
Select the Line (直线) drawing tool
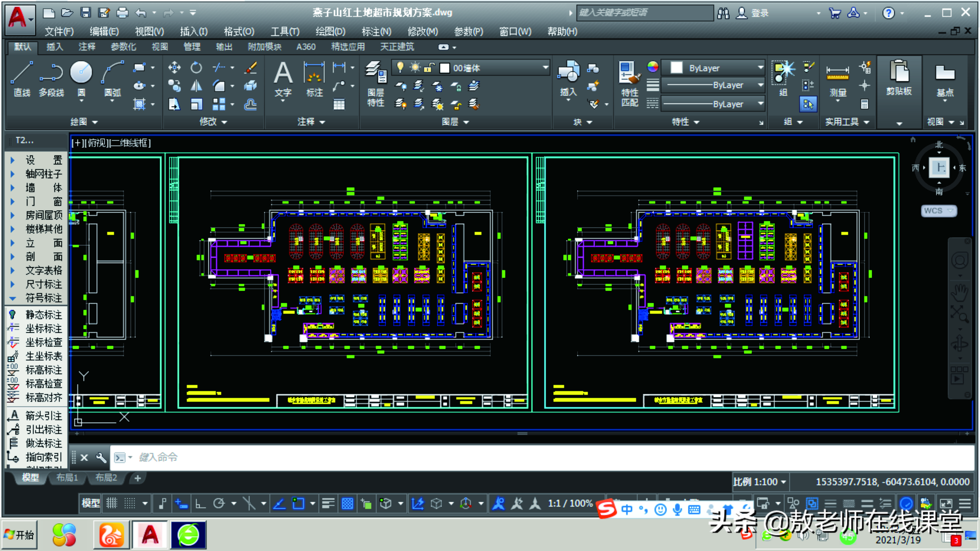coord(21,79)
